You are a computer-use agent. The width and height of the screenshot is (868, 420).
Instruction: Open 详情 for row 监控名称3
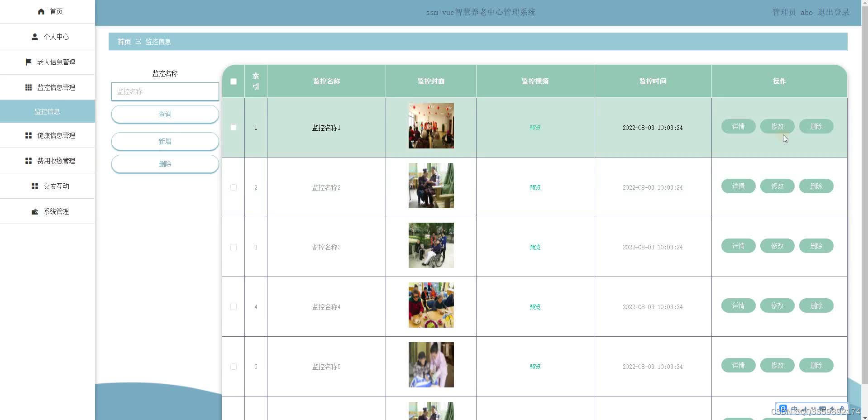[738, 246]
